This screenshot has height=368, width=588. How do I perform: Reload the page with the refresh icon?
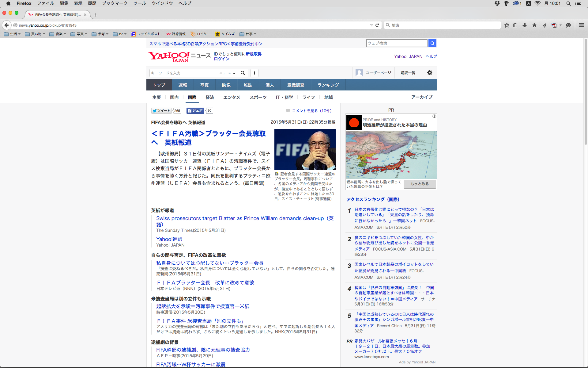[377, 25]
